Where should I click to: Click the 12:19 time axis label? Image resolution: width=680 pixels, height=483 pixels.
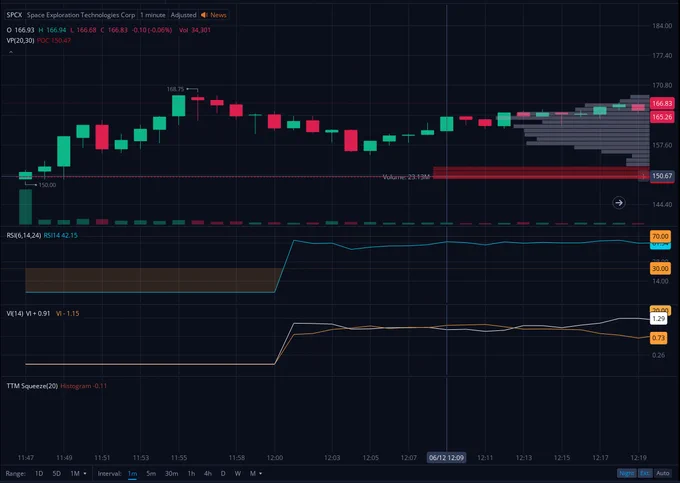pos(638,457)
